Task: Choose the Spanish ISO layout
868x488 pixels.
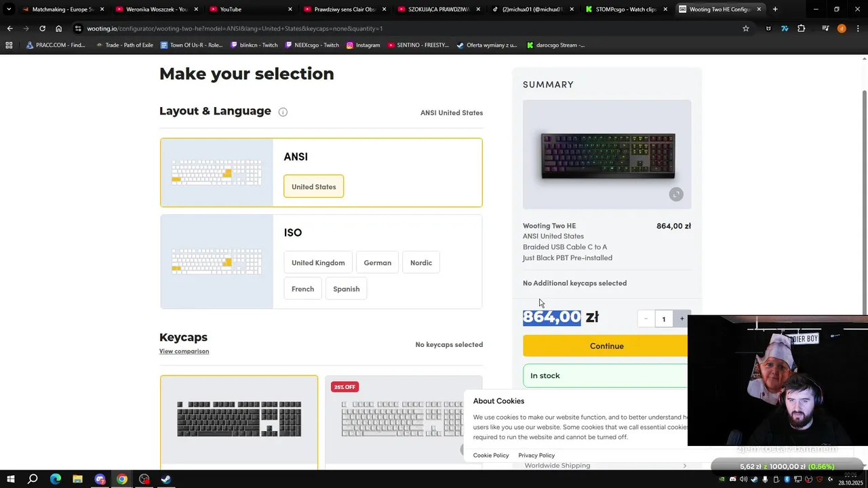Action: [347, 289]
